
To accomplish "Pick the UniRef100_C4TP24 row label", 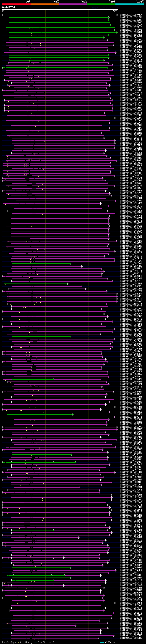I will (x=131, y=259).
